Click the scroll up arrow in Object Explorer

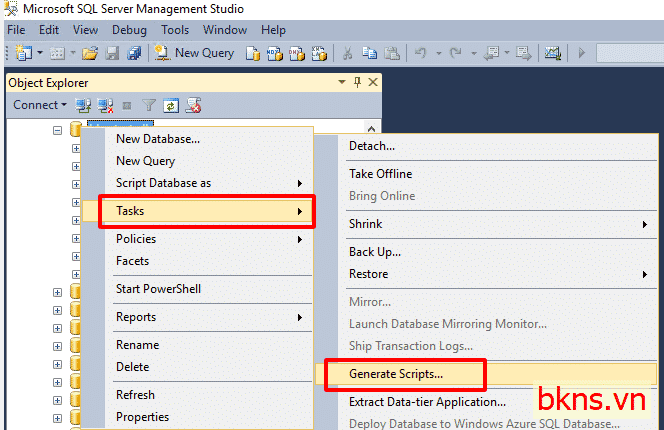coord(371,129)
